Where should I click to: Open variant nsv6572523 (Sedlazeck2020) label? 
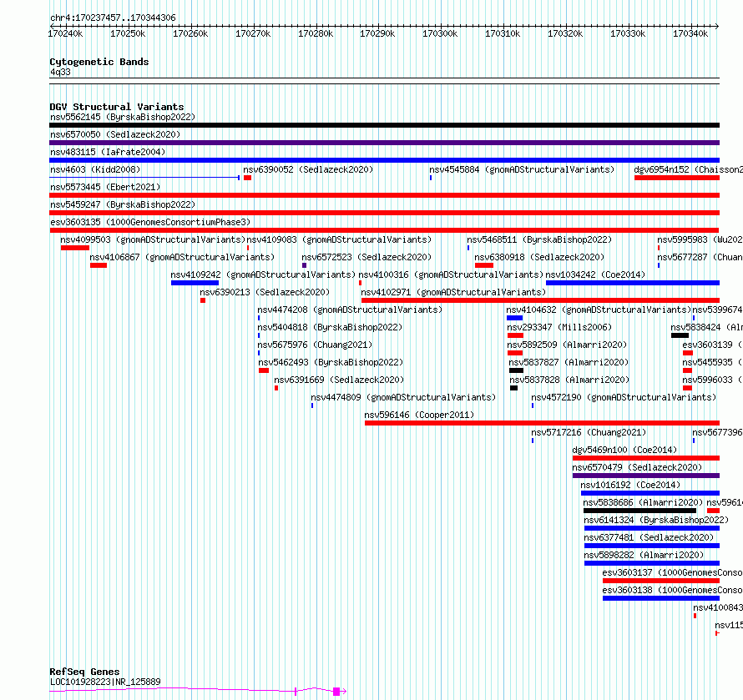[366, 257]
